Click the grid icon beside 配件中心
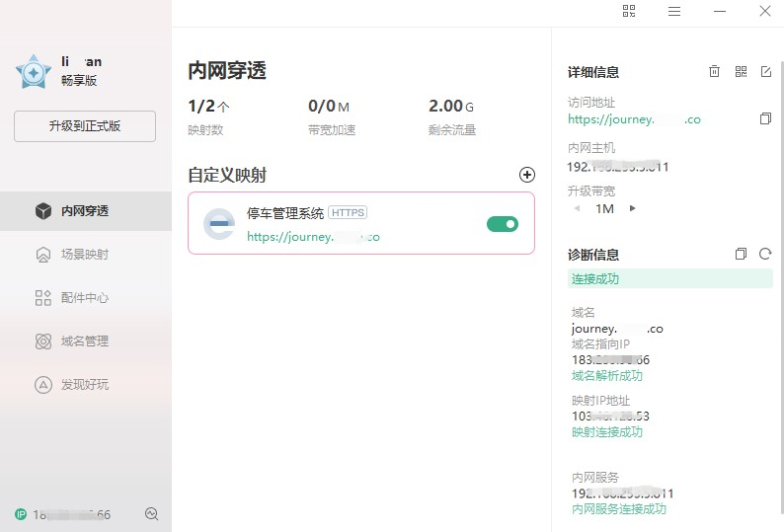This screenshot has height=532, width=784. point(43,298)
